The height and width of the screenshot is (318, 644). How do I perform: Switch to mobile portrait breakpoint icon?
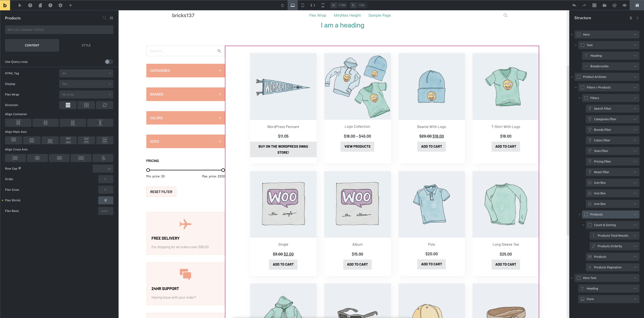click(x=323, y=5)
